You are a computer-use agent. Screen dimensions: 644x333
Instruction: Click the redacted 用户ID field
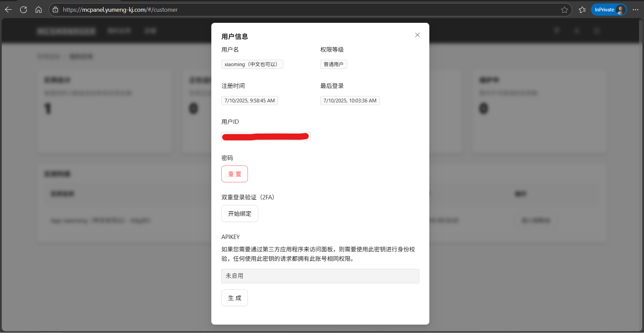(x=266, y=136)
